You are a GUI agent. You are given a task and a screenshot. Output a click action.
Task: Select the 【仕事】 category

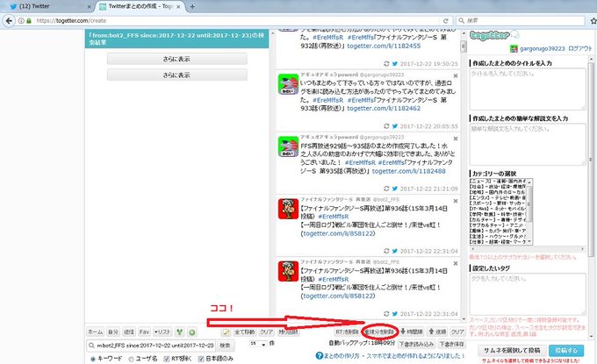point(498,241)
